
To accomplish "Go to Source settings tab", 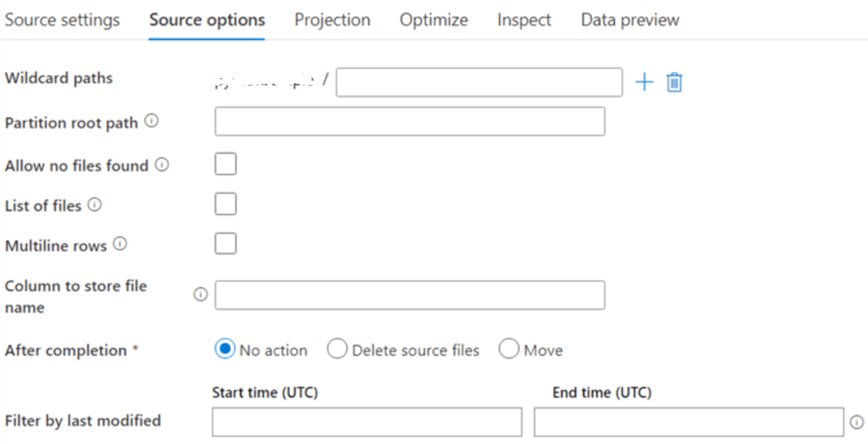I will (x=62, y=20).
